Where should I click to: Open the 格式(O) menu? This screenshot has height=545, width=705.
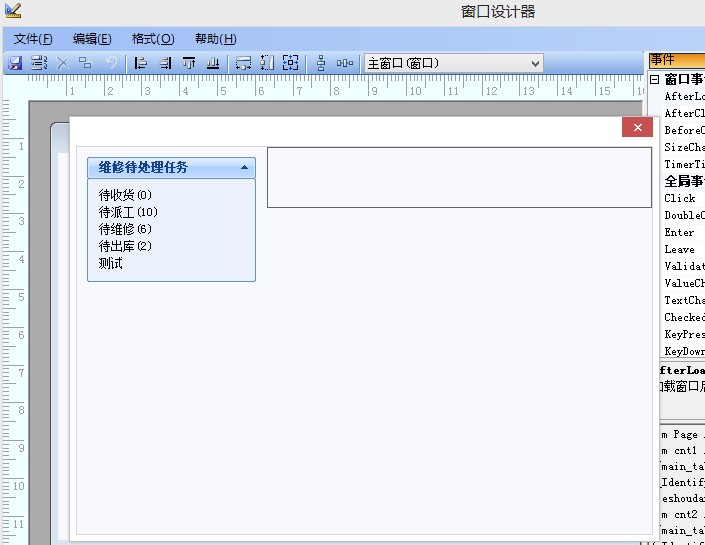(x=153, y=39)
